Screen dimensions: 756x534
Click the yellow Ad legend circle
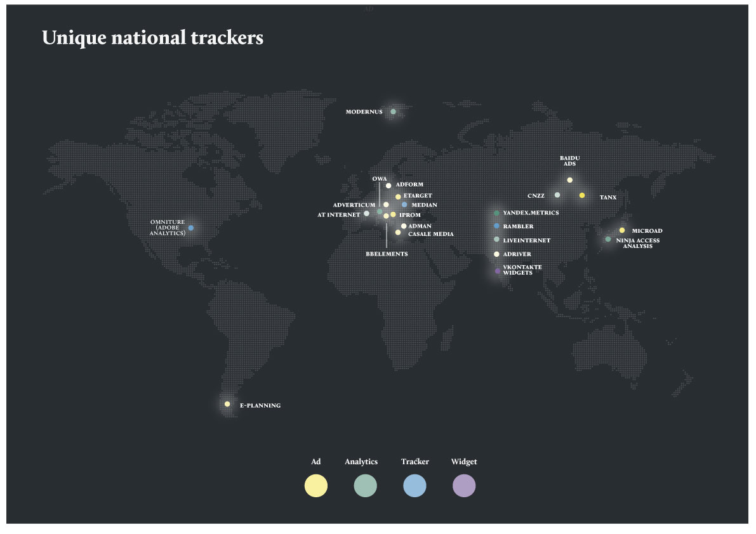[316, 485]
